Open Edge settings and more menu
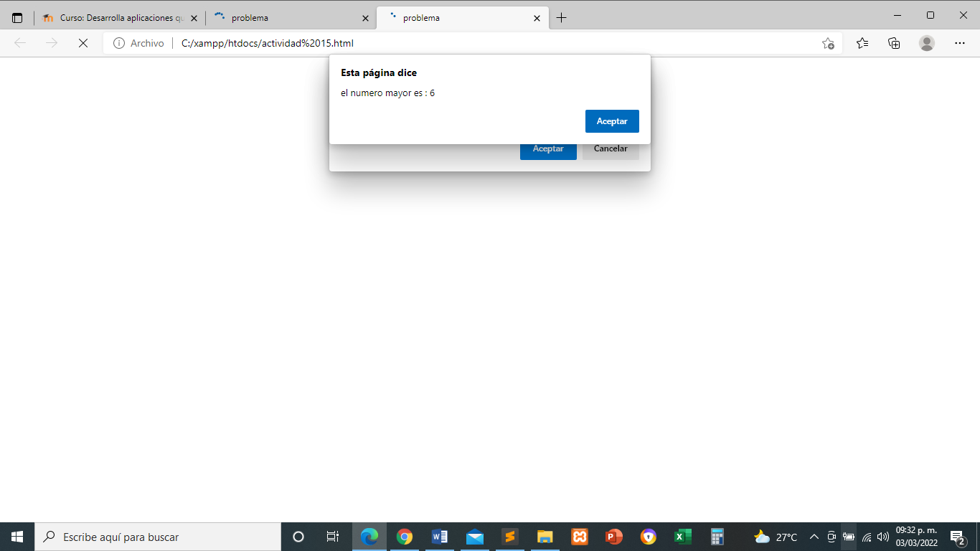The image size is (980, 551). pos(960,43)
